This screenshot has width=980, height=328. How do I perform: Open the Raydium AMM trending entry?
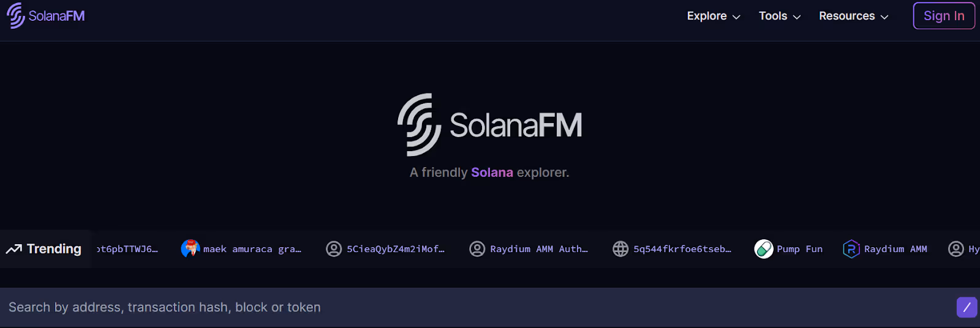(x=895, y=249)
